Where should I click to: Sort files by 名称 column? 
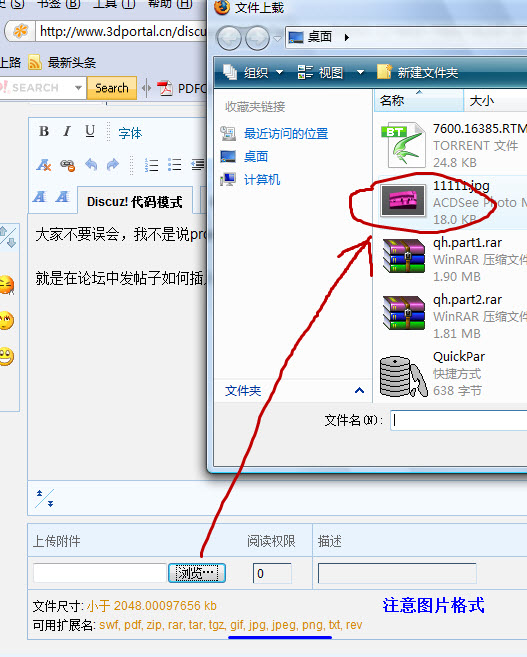point(418,101)
